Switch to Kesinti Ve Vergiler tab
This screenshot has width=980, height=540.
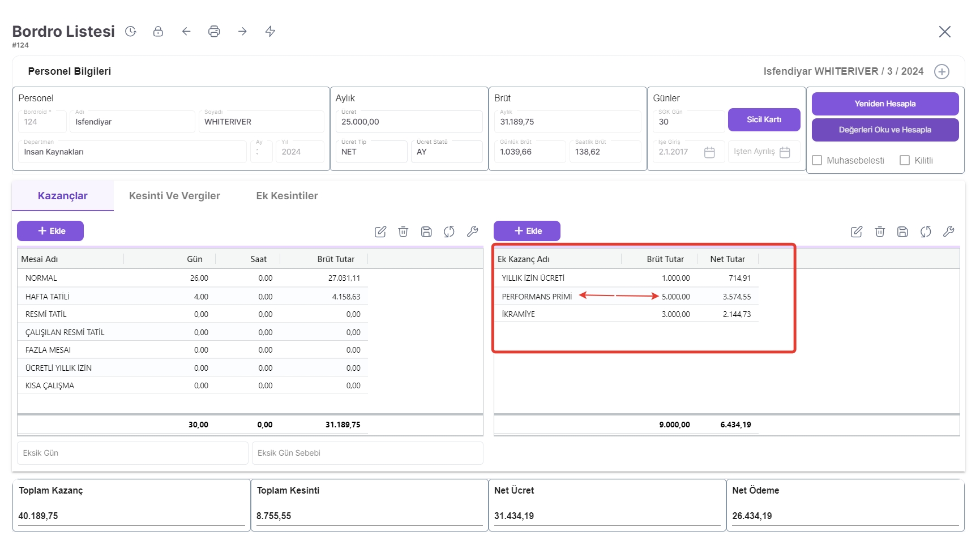pyautogui.click(x=174, y=196)
